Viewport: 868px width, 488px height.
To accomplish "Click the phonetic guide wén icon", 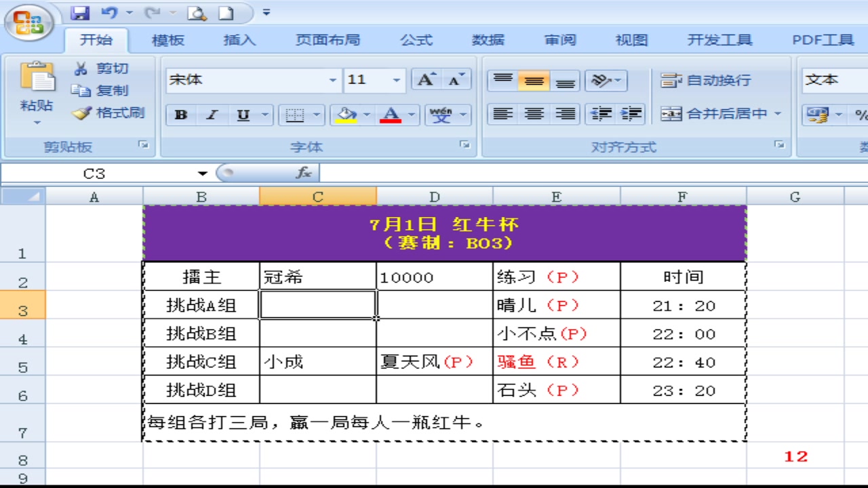I will click(441, 115).
